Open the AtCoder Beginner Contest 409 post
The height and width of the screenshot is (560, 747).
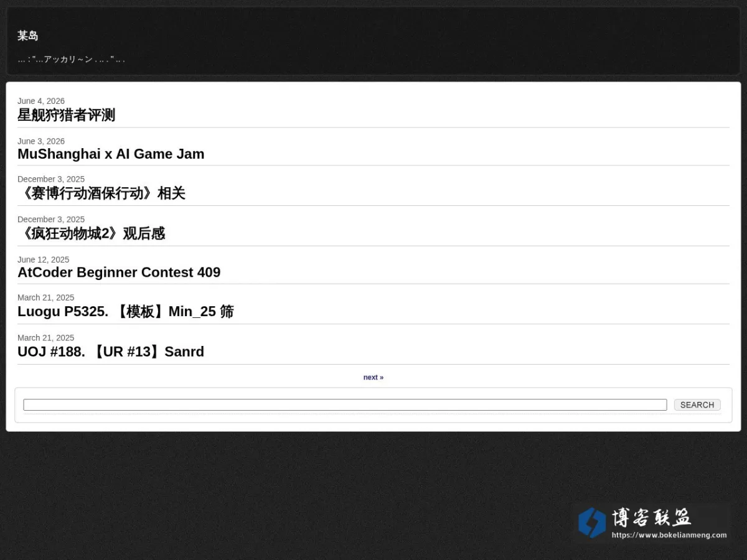[119, 273]
